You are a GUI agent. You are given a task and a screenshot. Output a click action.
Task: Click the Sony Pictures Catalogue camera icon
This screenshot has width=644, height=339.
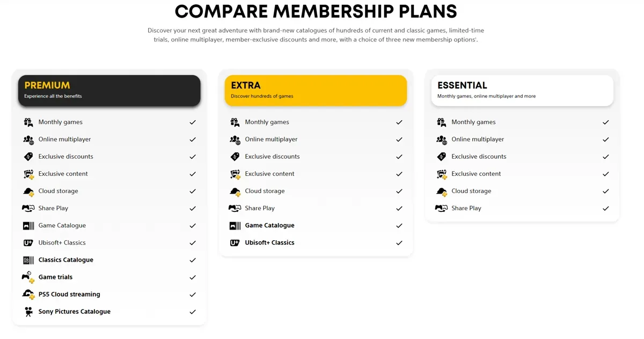(x=28, y=312)
